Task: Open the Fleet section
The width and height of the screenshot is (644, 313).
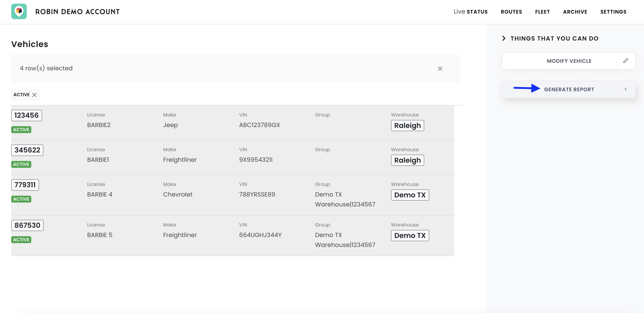Action: 542,12
